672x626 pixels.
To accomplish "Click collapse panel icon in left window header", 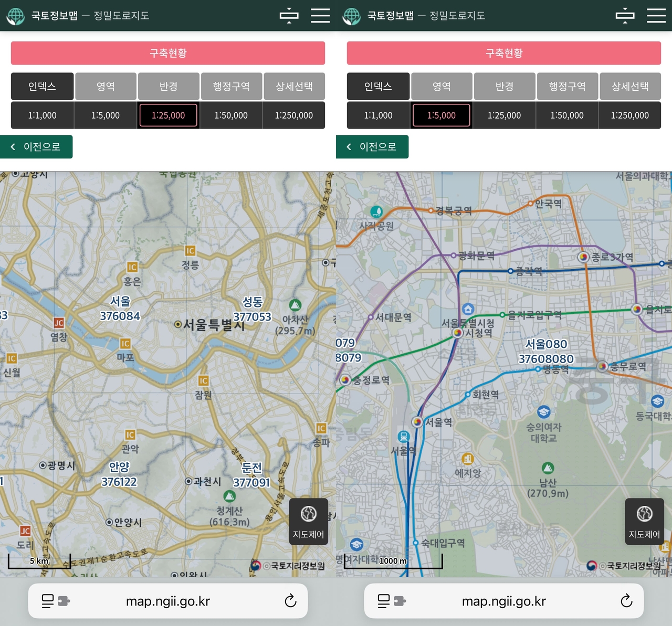I will [289, 16].
